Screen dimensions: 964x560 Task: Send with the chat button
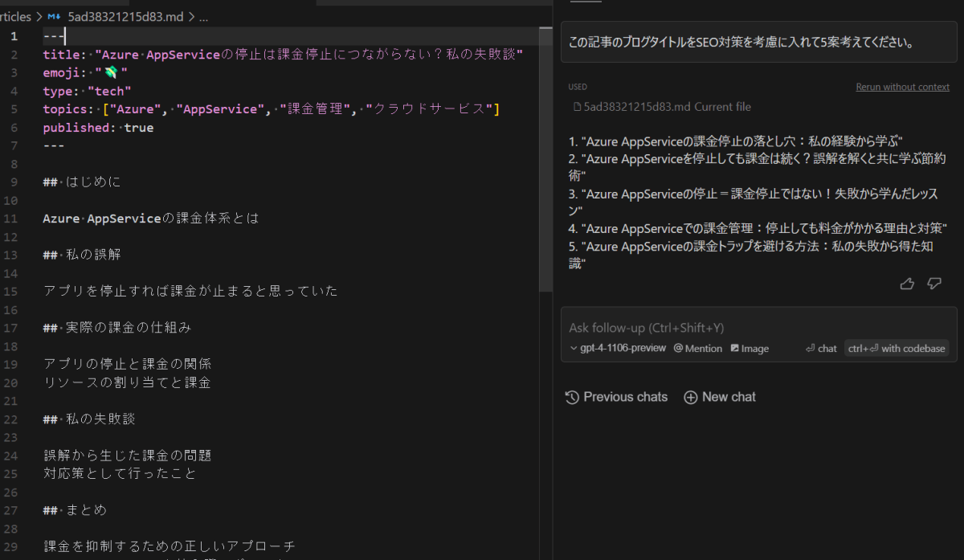(x=821, y=348)
